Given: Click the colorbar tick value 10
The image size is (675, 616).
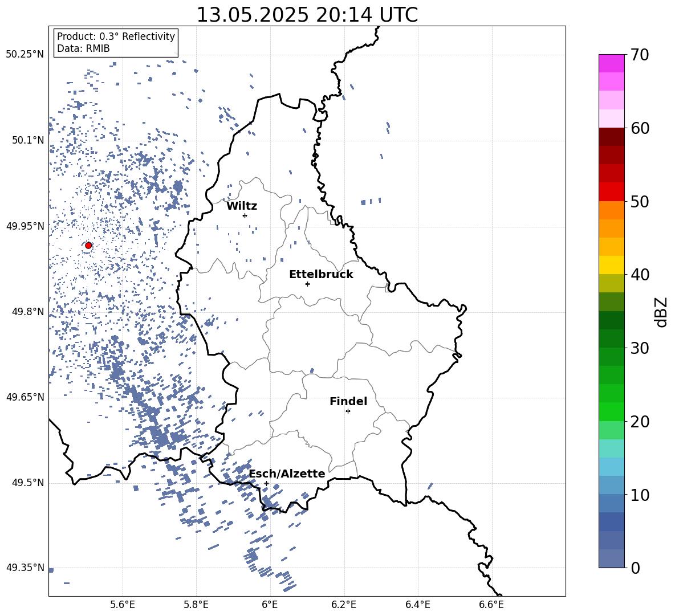Looking at the screenshot, I should tap(640, 495).
